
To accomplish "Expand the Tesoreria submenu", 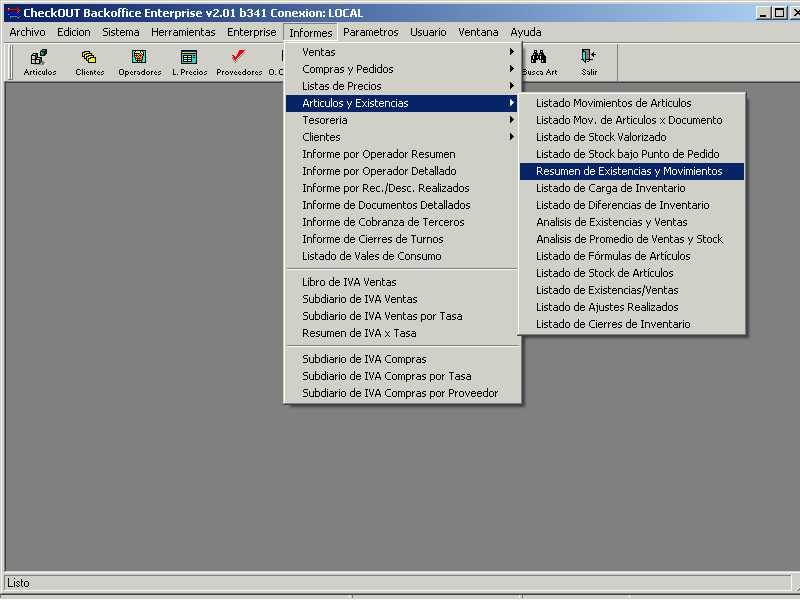I will coord(401,120).
